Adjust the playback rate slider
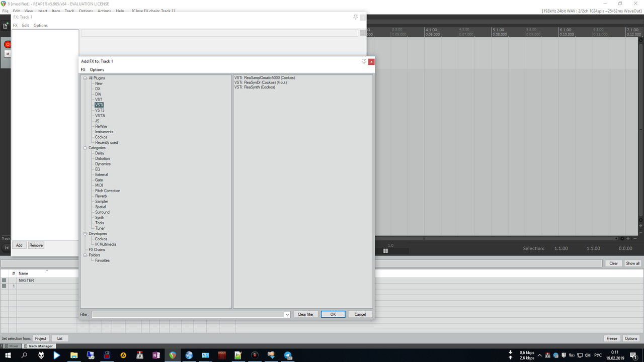 (x=385, y=251)
